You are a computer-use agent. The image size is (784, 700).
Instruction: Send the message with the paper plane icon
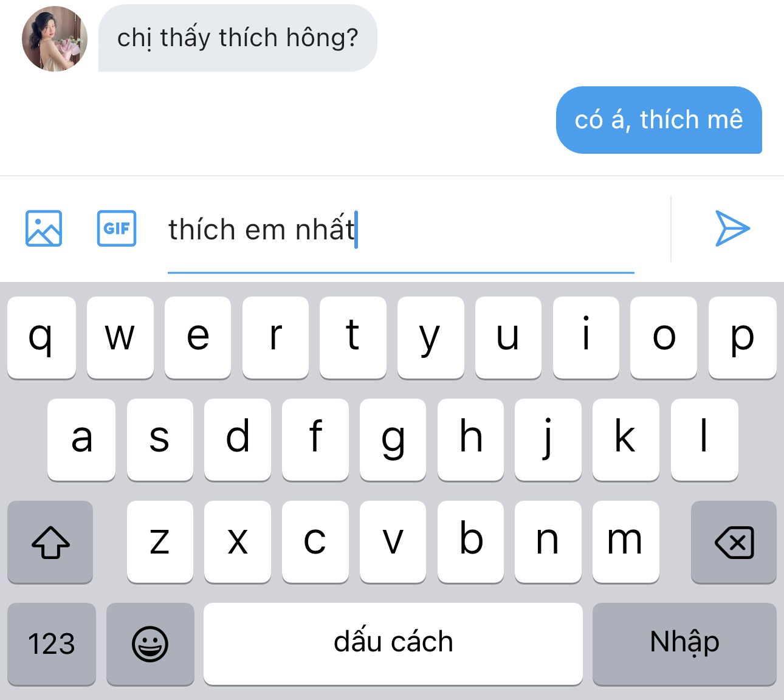pyautogui.click(x=732, y=228)
